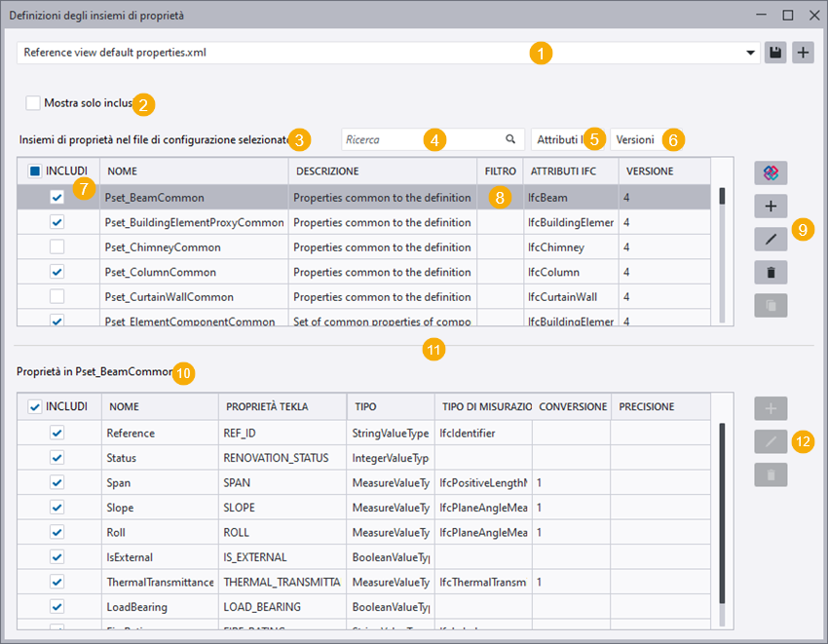The image size is (828, 644).
Task: Open the configuration file dropdown arrow
Action: [x=750, y=53]
